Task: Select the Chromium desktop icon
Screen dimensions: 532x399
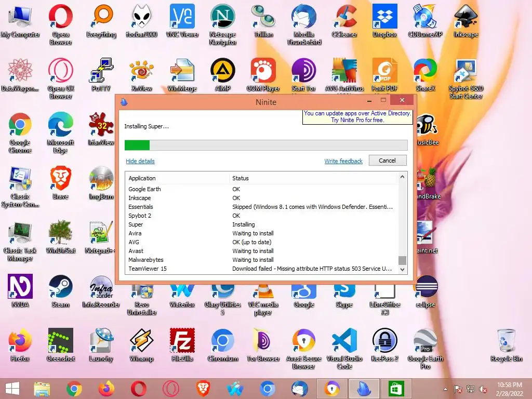Action: click(222, 345)
